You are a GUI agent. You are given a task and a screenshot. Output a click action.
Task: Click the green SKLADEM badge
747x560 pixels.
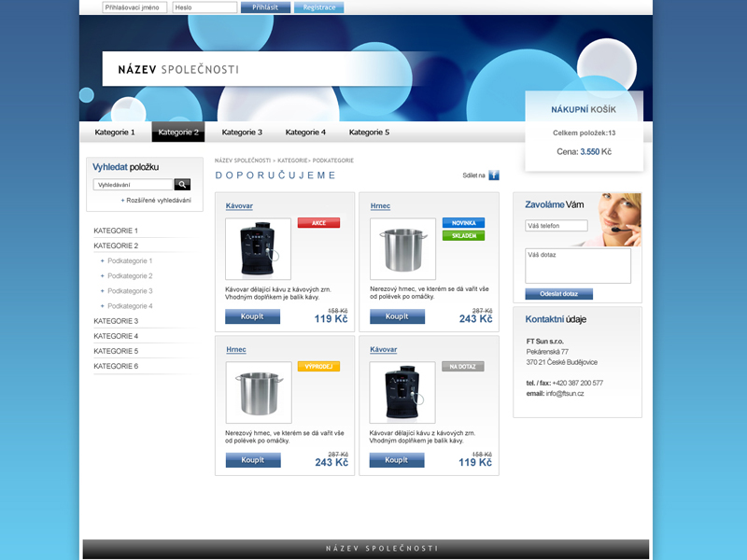[463, 235]
